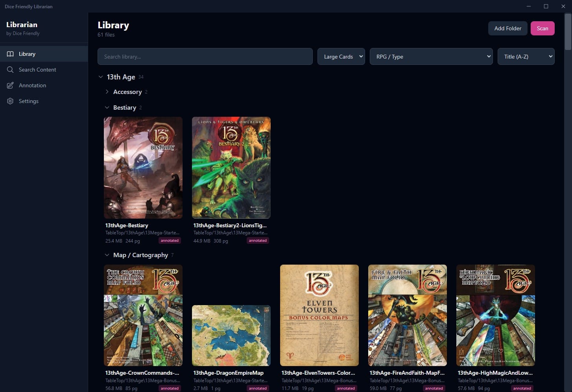Select Search Content in the sidebar
Viewport: 572px width, 392px height.
tap(37, 70)
